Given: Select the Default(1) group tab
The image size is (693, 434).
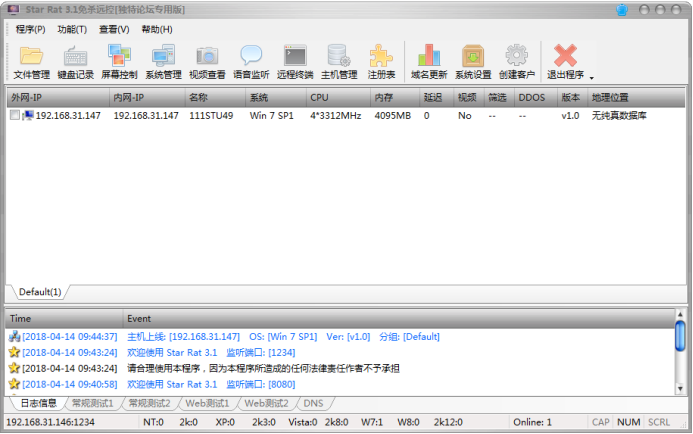Looking at the screenshot, I should pos(40,292).
